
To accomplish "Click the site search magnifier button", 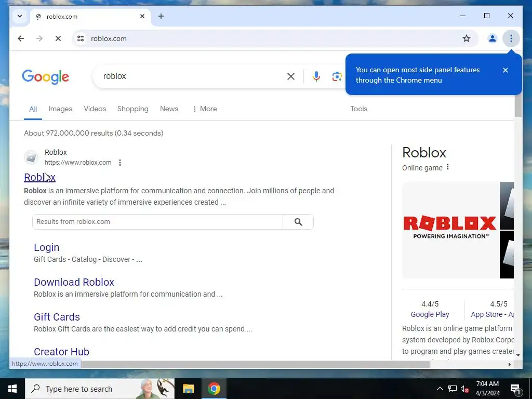I will pos(298,222).
